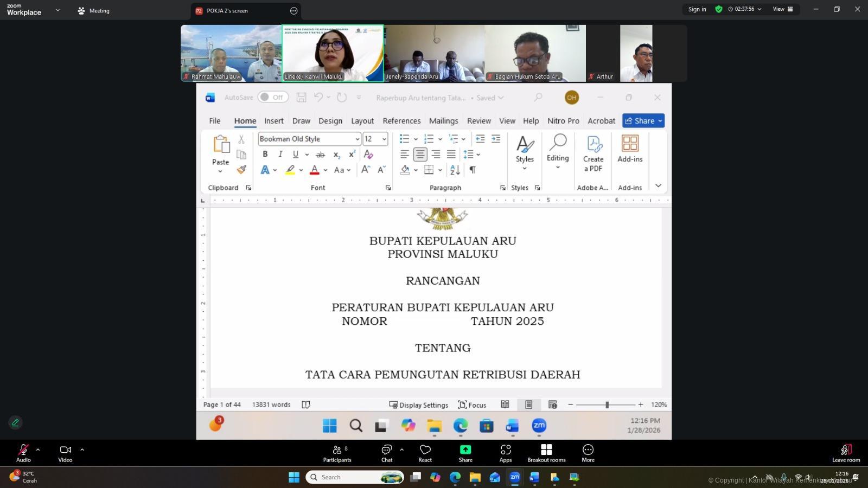
Task: Open the Bookman Old Style font dropdown
Action: click(357, 139)
